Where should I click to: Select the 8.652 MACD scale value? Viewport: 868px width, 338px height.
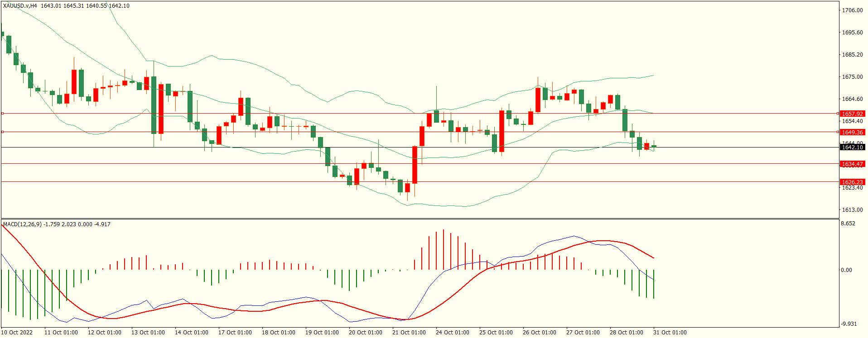pos(848,224)
